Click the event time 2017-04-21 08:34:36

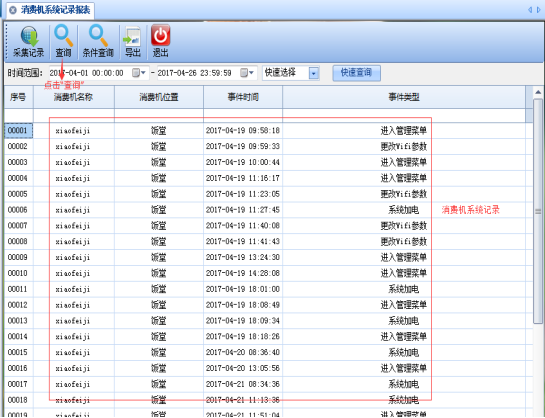(x=243, y=384)
